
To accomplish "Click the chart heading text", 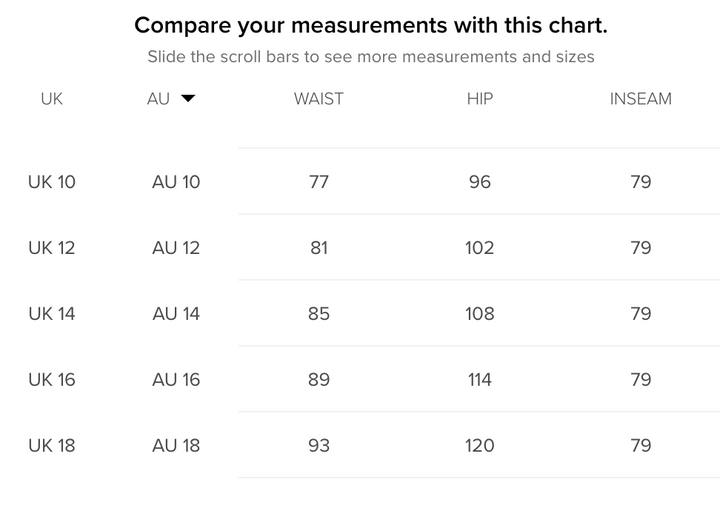I will pos(371,25).
